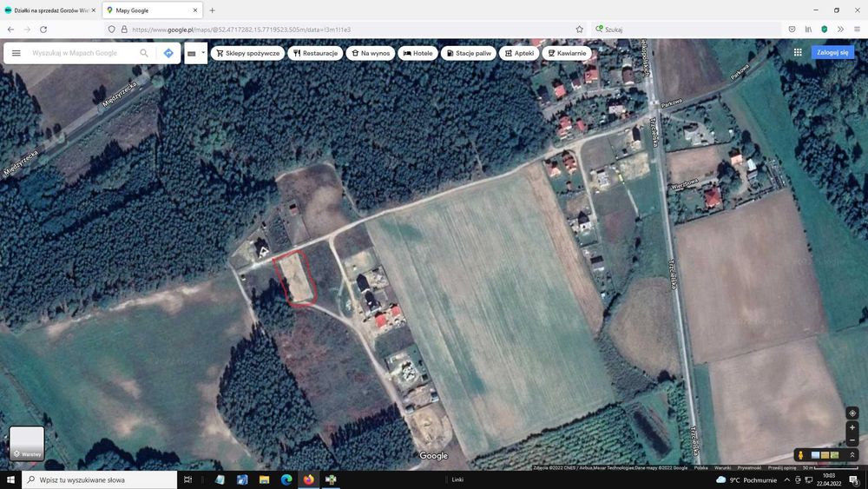Image resolution: width=868 pixels, height=489 pixels.
Task: Expand the imagery strip with double chevron
Action: 852,454
